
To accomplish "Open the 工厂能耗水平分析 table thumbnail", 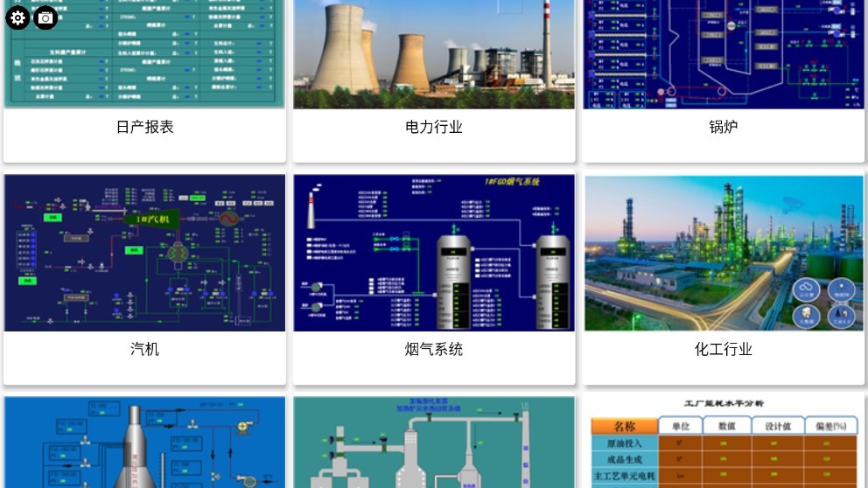I will [724, 443].
